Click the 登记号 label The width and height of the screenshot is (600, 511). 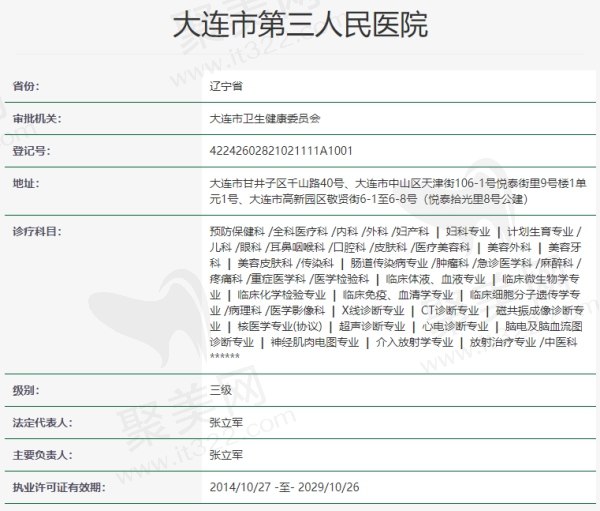[31, 151]
